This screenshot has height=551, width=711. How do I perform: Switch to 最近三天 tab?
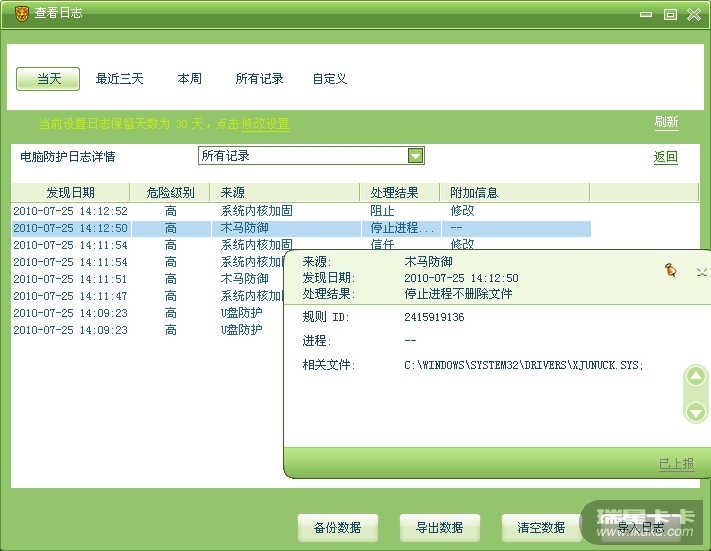coord(119,79)
